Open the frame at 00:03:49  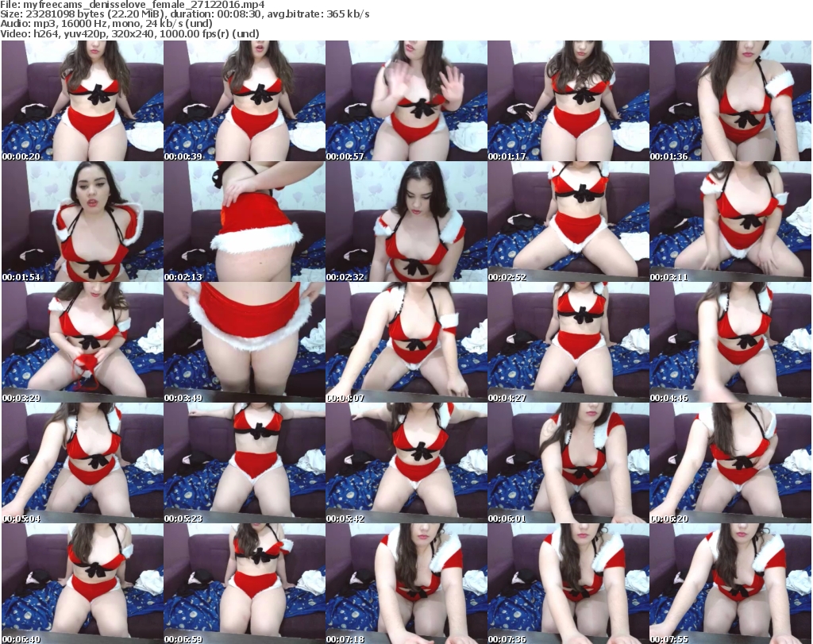tap(244, 342)
